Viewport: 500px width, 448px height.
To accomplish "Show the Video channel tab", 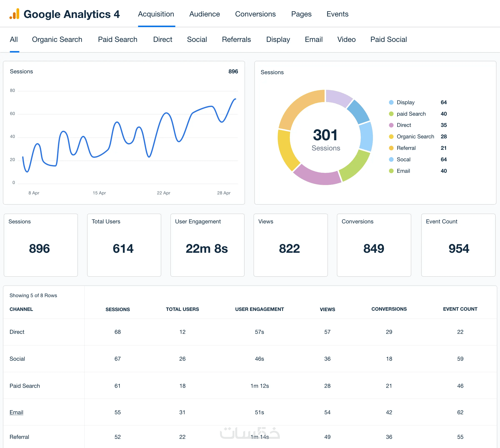I will click(x=346, y=39).
